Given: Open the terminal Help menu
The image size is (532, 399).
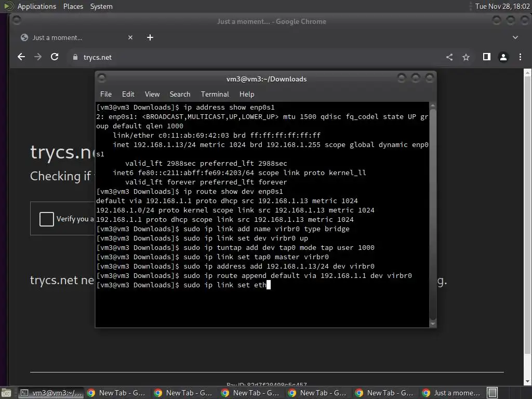Looking at the screenshot, I should 247,94.
